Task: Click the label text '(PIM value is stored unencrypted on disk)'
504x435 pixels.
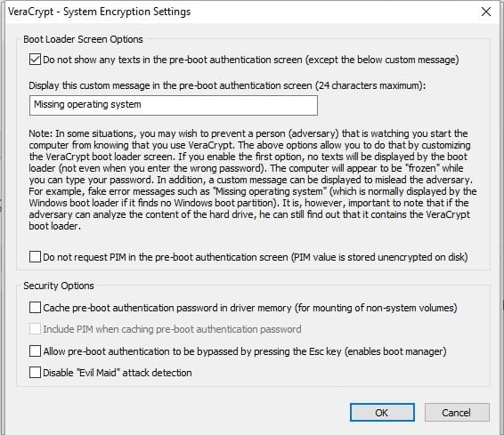Action: point(379,257)
